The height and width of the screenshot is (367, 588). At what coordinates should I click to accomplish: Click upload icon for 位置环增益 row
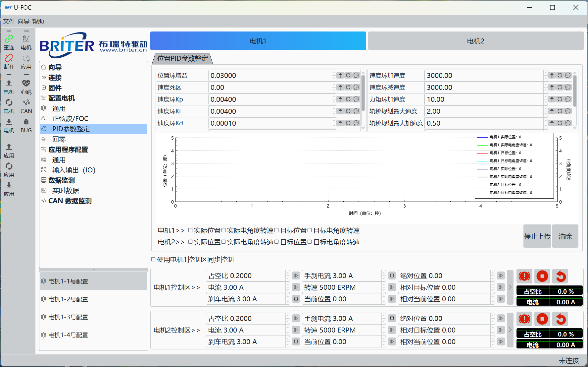coord(340,75)
